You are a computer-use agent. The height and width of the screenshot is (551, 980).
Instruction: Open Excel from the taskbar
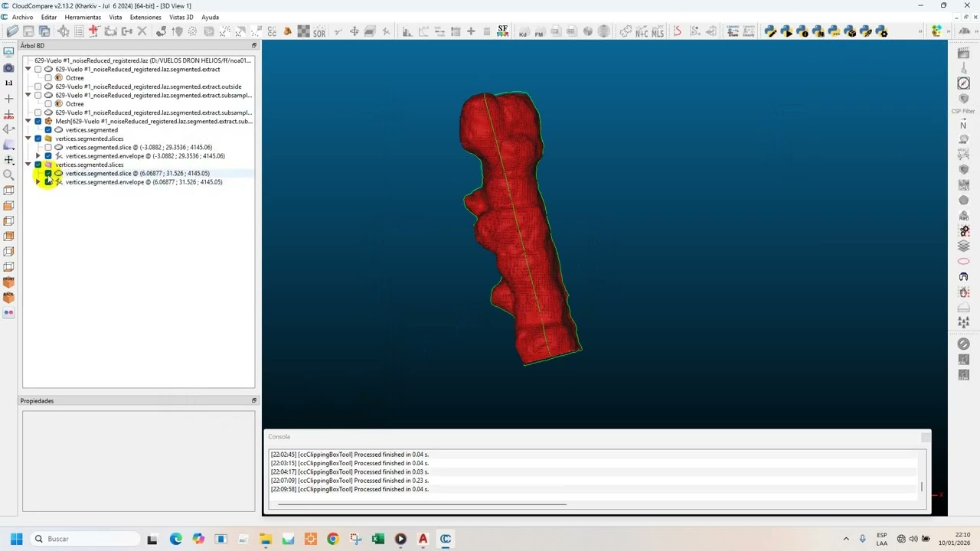coord(377,539)
